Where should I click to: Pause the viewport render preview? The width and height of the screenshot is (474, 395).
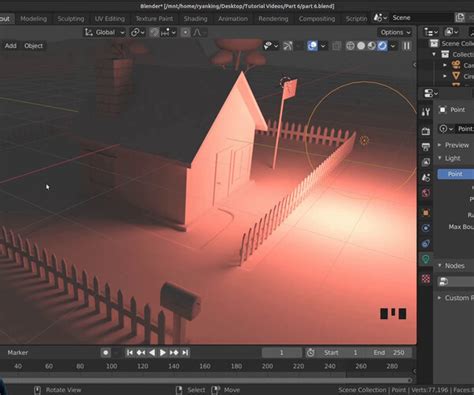(x=407, y=46)
